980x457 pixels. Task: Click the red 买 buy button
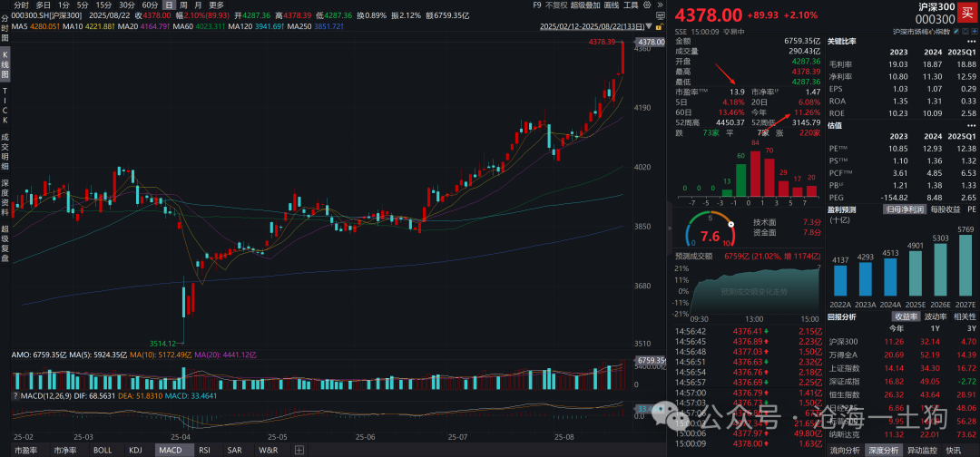coord(967,13)
